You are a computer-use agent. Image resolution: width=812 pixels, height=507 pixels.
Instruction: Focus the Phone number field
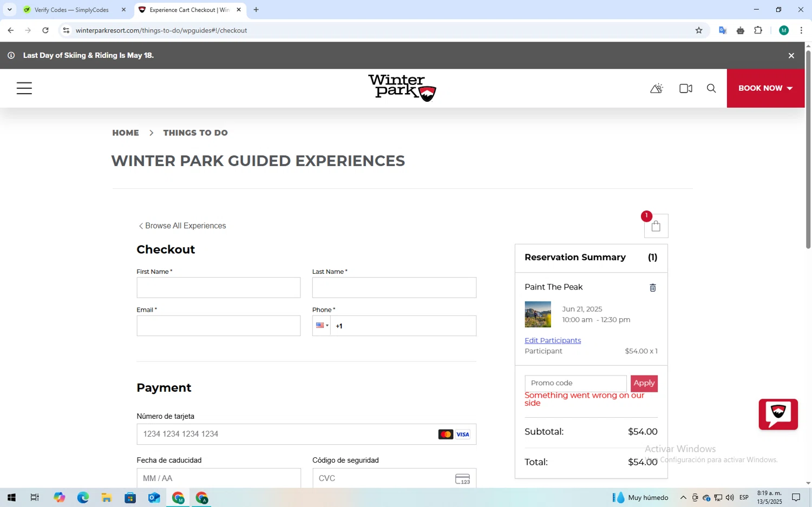pyautogui.click(x=403, y=326)
